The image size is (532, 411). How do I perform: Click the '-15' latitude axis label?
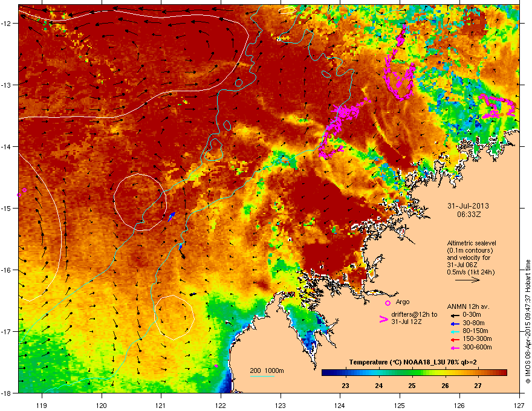click(x=6, y=208)
